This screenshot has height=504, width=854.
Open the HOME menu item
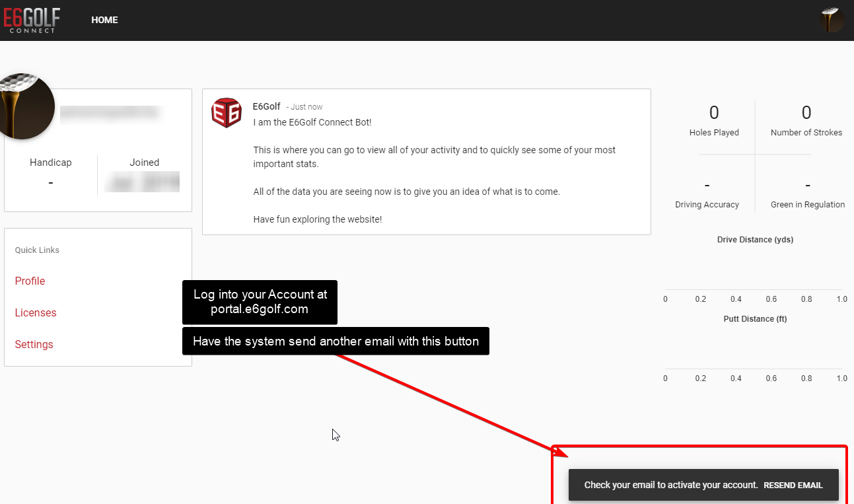(104, 20)
